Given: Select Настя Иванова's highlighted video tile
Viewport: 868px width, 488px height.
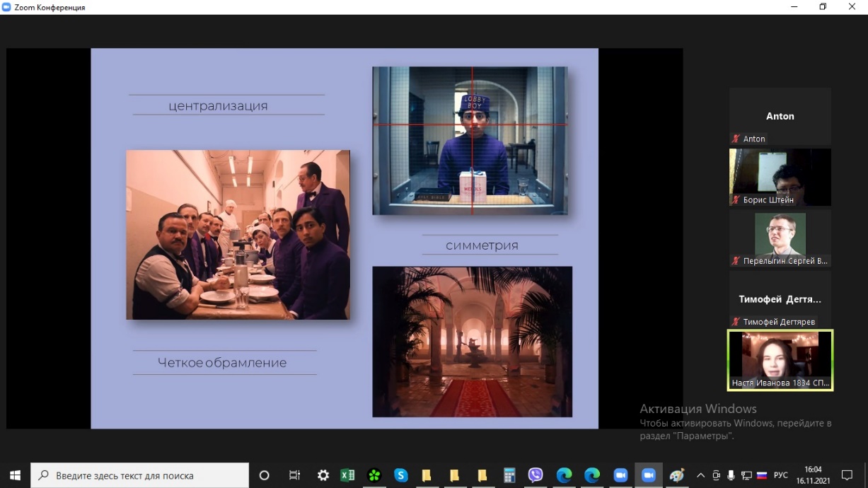Looking at the screenshot, I should 780,360.
